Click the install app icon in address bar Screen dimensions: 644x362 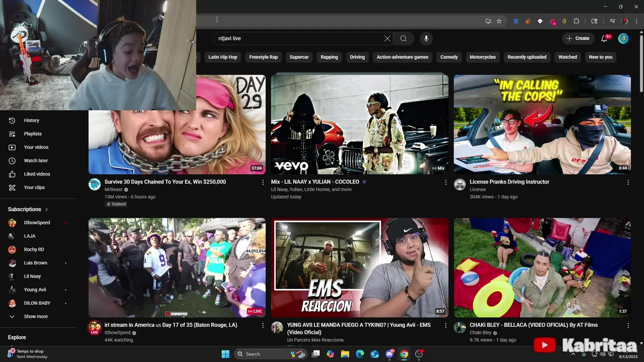point(488,21)
